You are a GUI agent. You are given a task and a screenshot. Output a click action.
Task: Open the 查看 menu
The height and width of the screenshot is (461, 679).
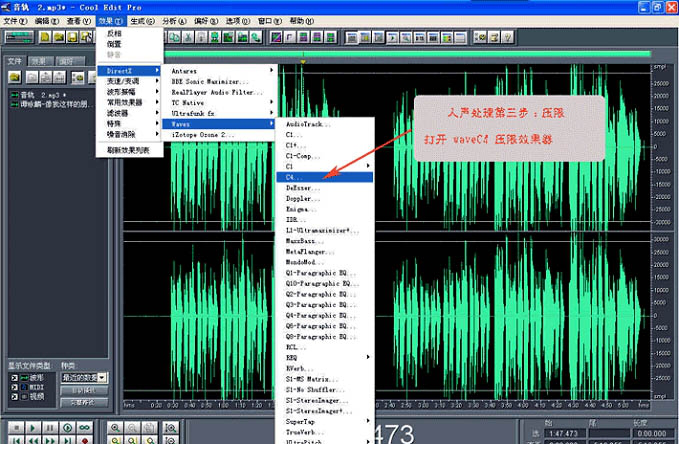pos(78,21)
